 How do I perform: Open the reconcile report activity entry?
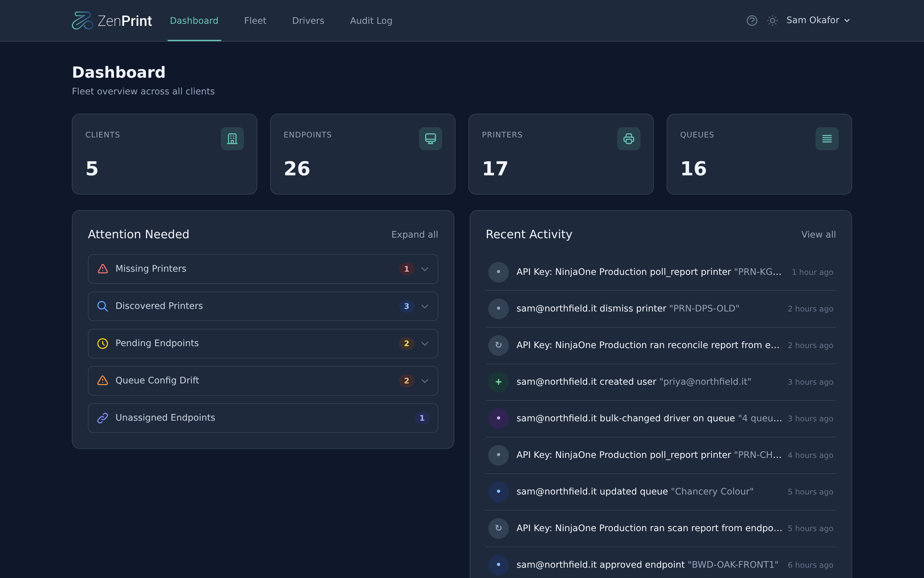coord(661,346)
